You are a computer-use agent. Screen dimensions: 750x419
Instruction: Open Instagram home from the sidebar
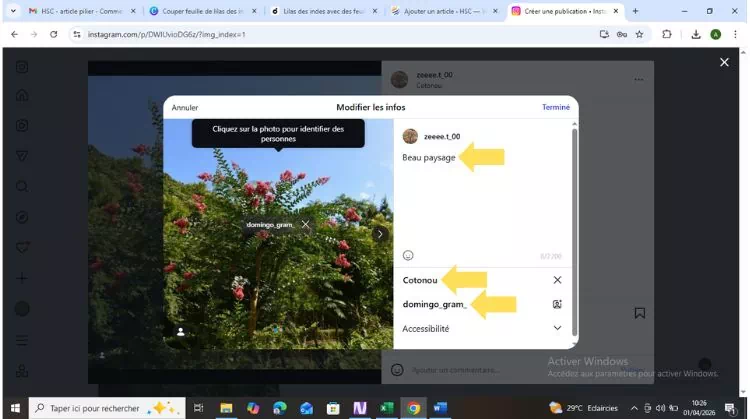click(22, 95)
